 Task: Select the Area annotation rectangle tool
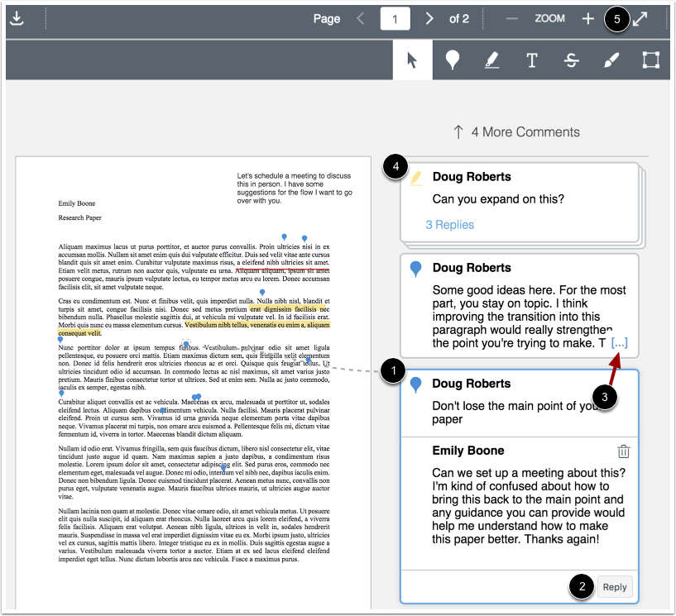(x=650, y=60)
